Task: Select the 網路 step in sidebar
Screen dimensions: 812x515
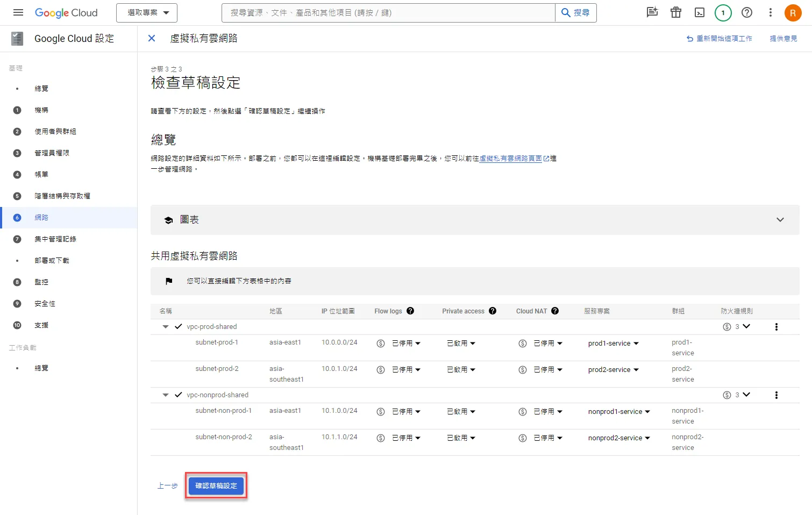Action: tap(68, 218)
